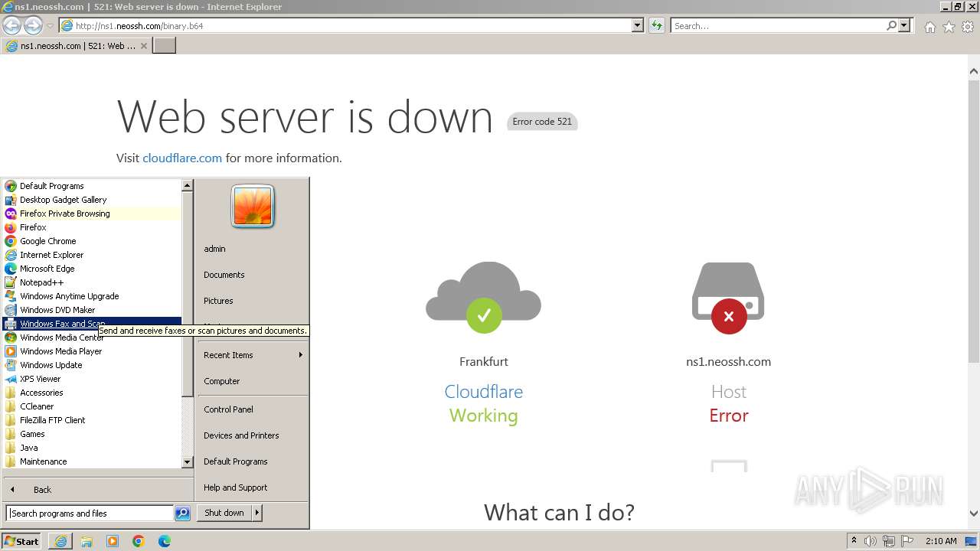Open Windows Fax and Scan
The width and height of the screenshot is (980, 551).
coord(92,324)
